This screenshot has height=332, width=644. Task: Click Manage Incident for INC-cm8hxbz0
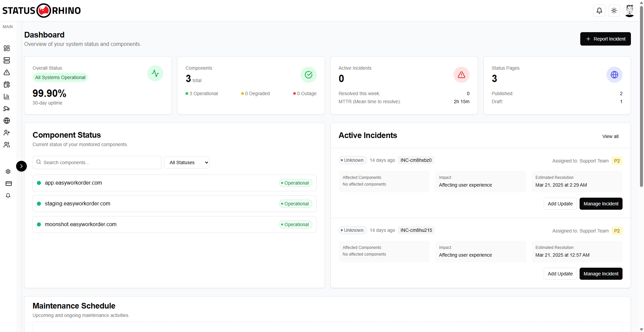click(x=600, y=204)
